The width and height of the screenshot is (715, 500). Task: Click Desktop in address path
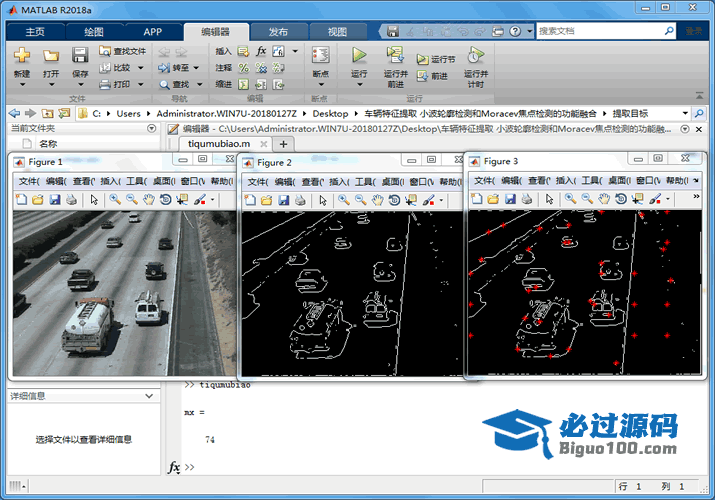click(x=330, y=113)
